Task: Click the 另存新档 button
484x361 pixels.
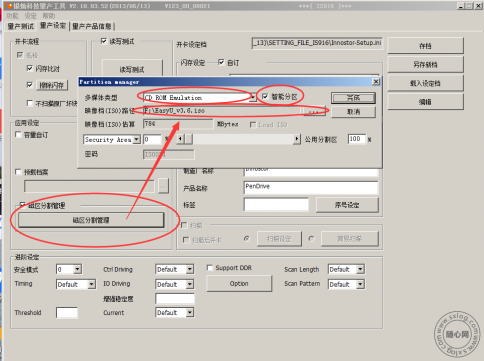Action: pos(425,64)
